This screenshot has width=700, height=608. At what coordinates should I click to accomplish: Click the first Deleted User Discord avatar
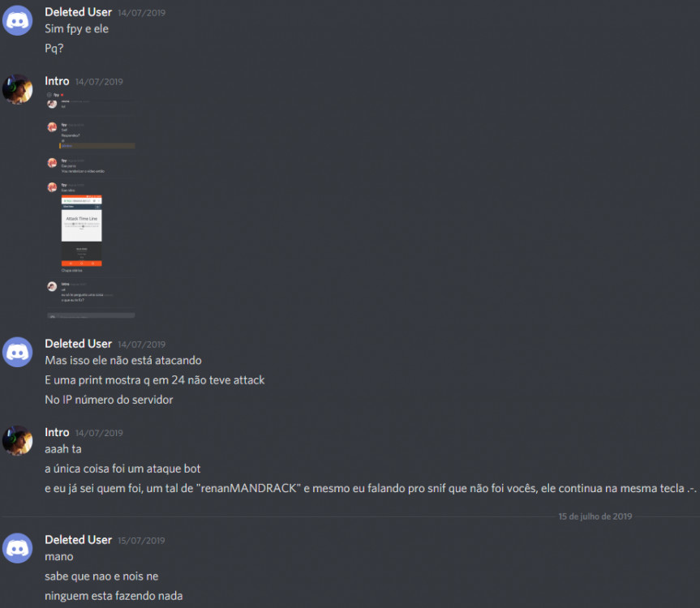[17, 20]
